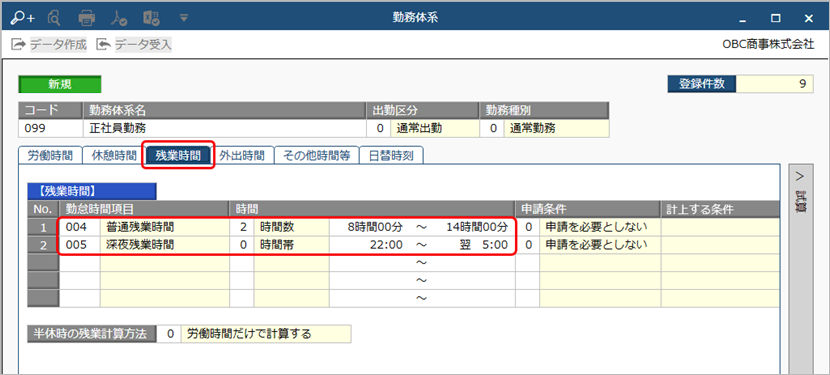
Task: Click the データ受入 button
Action: [x=134, y=44]
